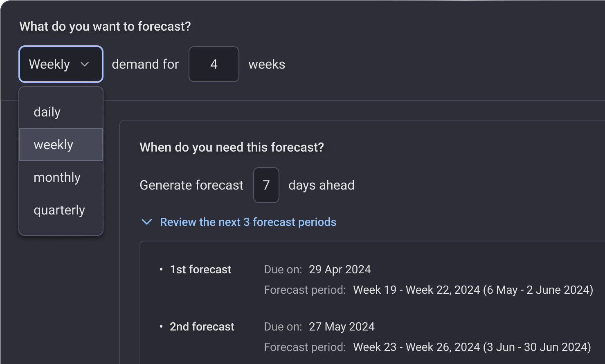Click the days ahead input showing 7
Screen dimensions: 605x364
point(266,185)
